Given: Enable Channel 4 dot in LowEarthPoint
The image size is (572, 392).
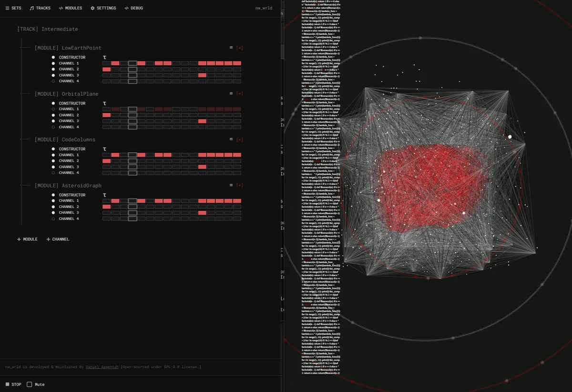Looking at the screenshot, I should [53, 81].
